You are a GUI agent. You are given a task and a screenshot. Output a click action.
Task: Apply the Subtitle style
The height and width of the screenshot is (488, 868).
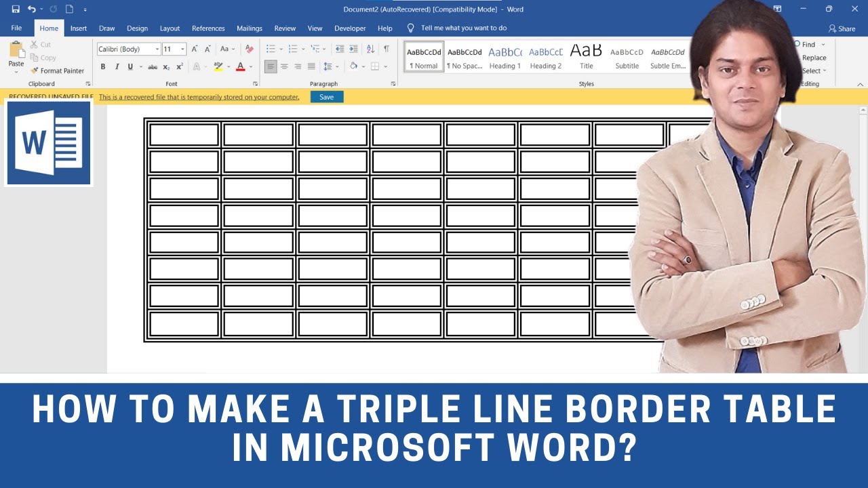(627, 56)
